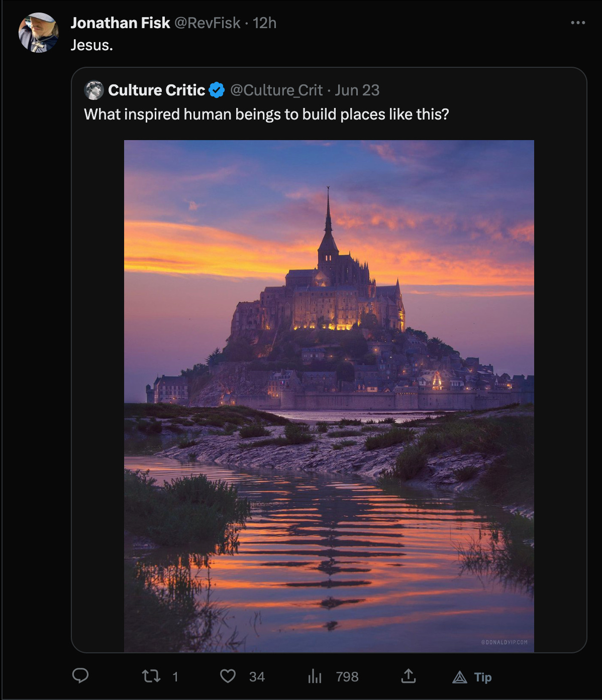The image size is (602, 700).
Task: Click the reply speech bubble icon
Action: [80, 676]
